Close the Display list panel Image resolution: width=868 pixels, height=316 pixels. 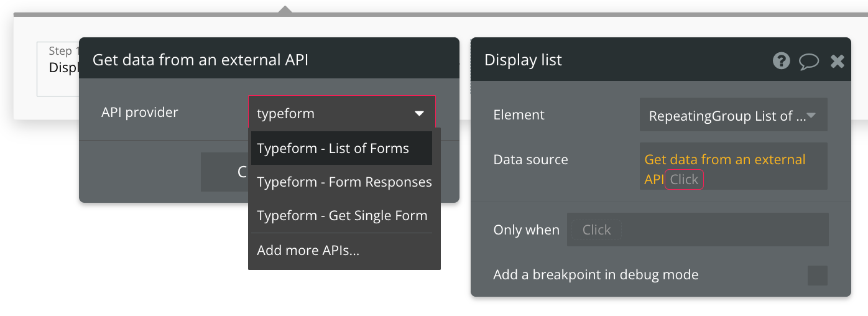point(838,61)
